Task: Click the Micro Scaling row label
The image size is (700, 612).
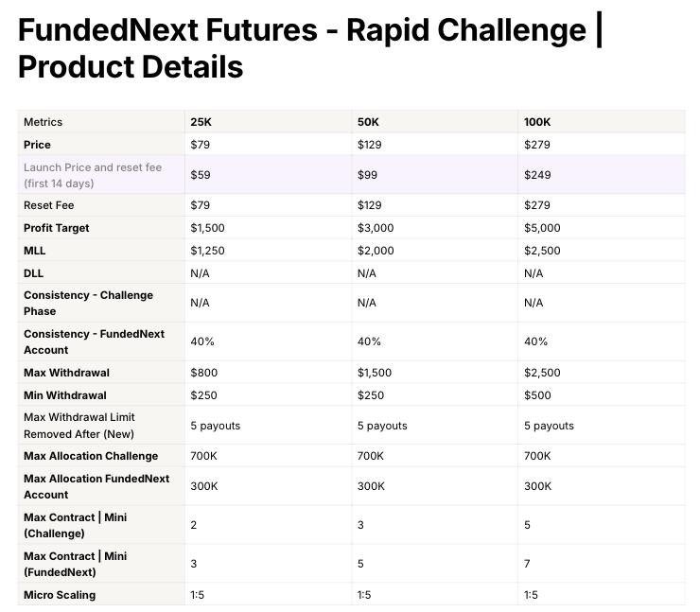Action: tap(60, 595)
